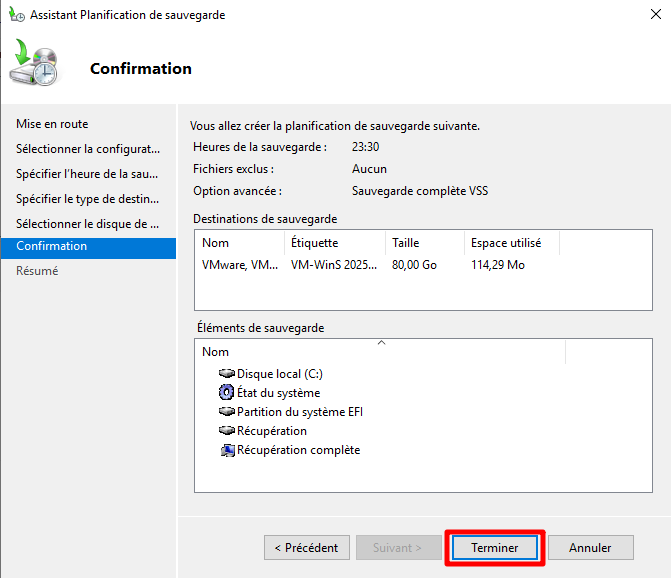
Task: Go to Spécifier le type de destination step
Action: click(x=88, y=198)
